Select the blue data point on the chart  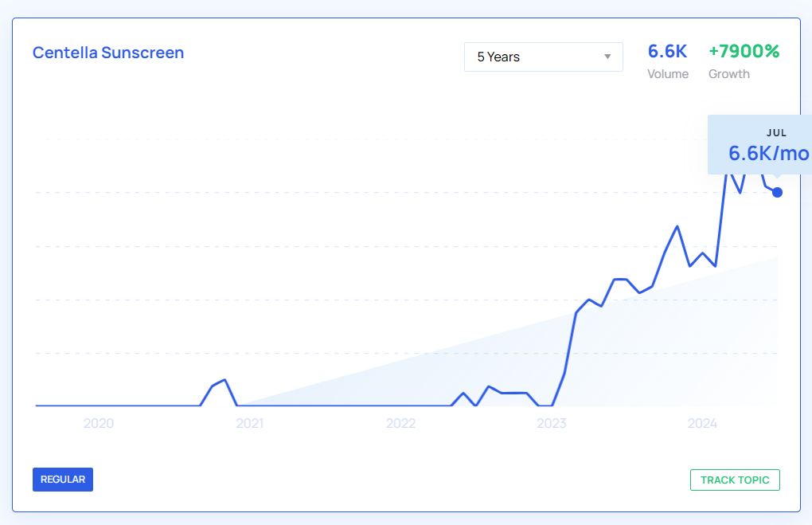point(777,192)
